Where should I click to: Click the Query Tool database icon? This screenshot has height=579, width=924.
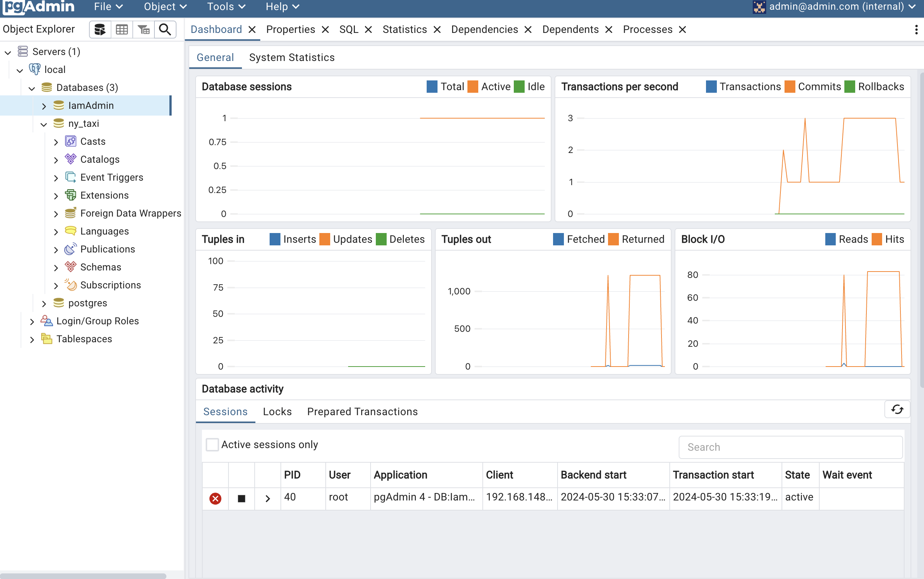coord(100,30)
